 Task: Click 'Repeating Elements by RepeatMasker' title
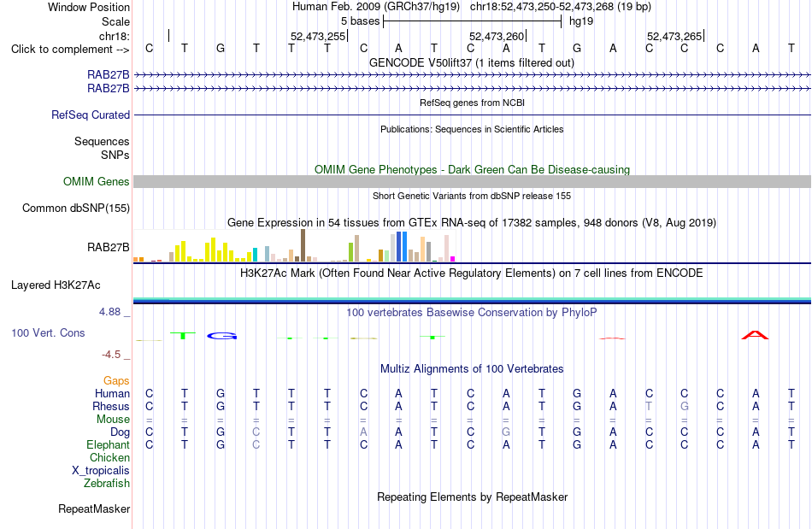tap(473, 497)
